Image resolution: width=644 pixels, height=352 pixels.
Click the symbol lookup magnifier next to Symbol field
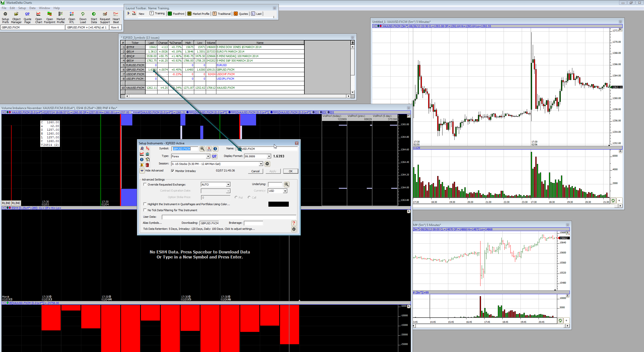[202, 149]
